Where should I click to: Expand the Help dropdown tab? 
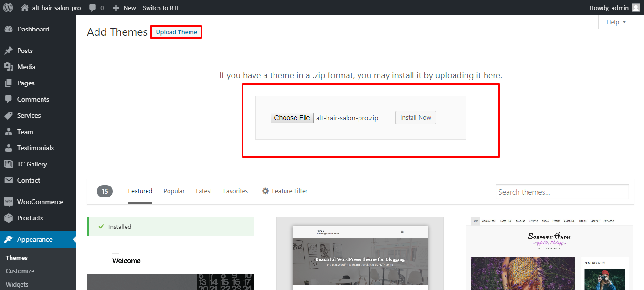tap(616, 22)
